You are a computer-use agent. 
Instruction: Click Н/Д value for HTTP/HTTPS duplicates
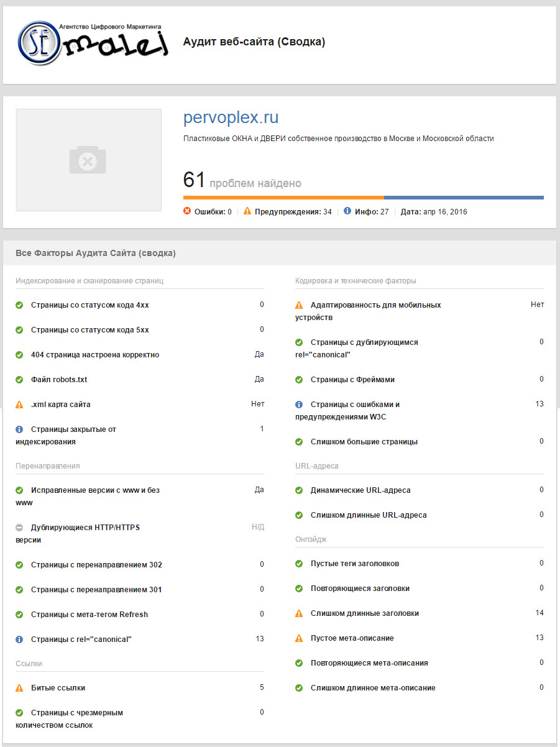(x=258, y=527)
